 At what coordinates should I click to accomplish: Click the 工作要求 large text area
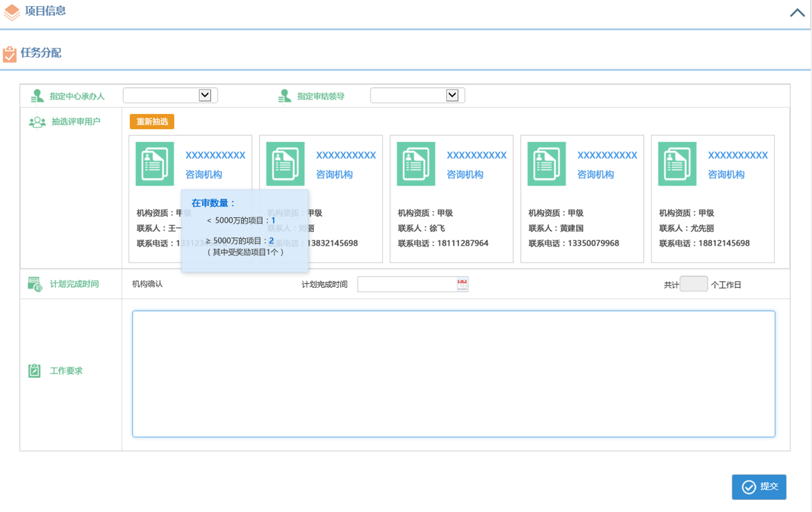tap(453, 374)
